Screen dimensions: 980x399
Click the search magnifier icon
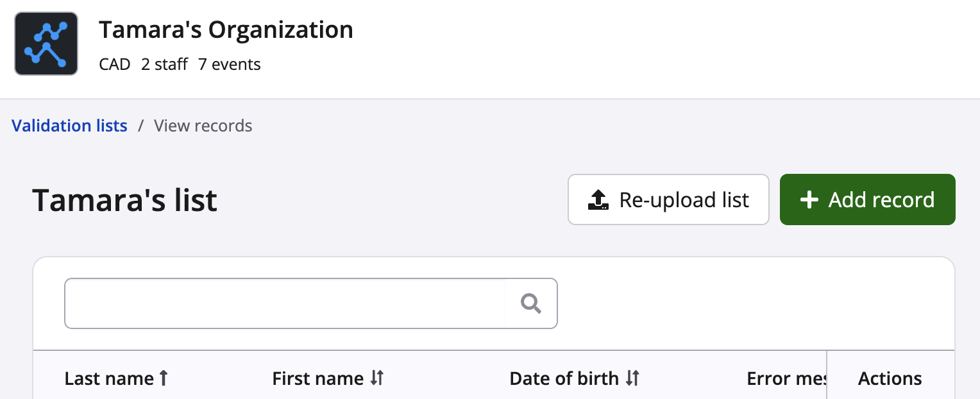click(x=530, y=303)
